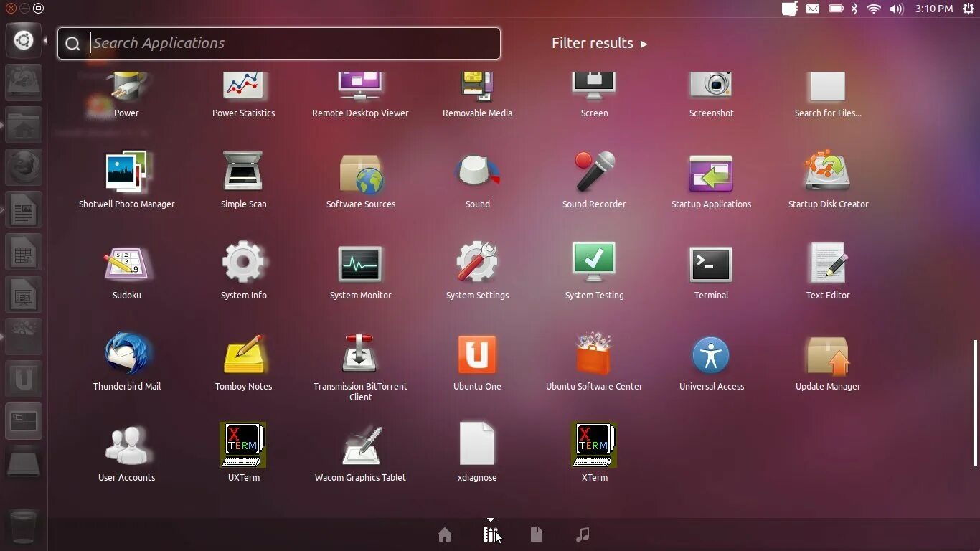Open Wacom Graphics Tablet settings
The image size is (980, 551).
coord(360,453)
